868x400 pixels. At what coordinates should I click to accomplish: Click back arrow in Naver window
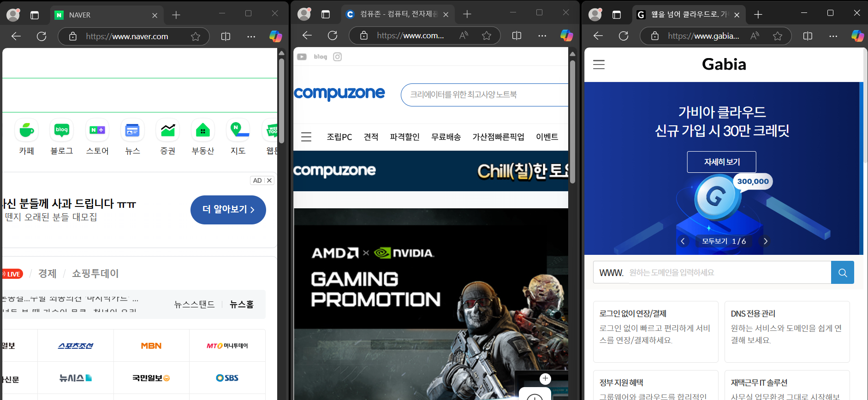[16, 36]
